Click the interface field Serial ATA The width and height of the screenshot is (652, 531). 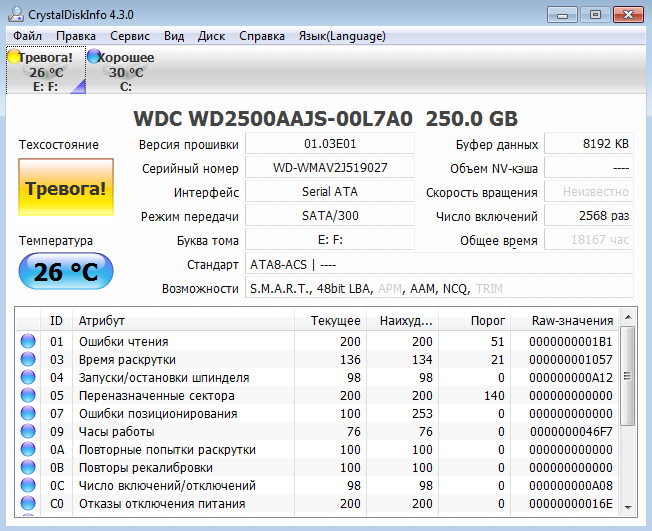(x=330, y=192)
